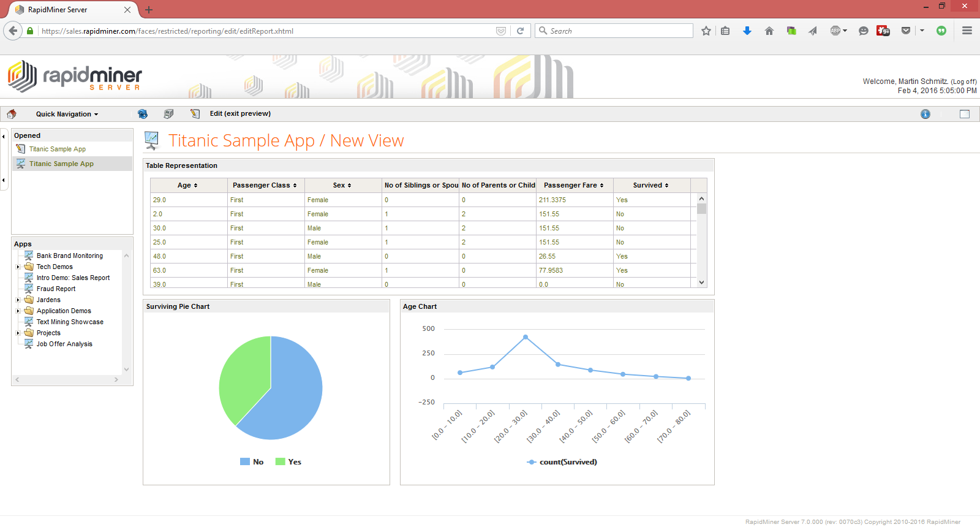The width and height of the screenshot is (980, 527).
Task: Open Firefox hamburger menu
Action: 967,31
